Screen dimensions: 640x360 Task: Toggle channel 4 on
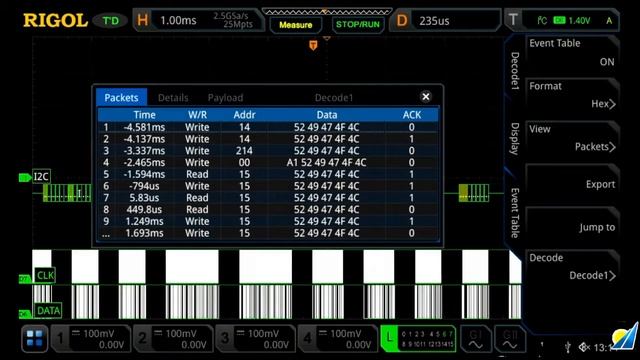coord(338,338)
